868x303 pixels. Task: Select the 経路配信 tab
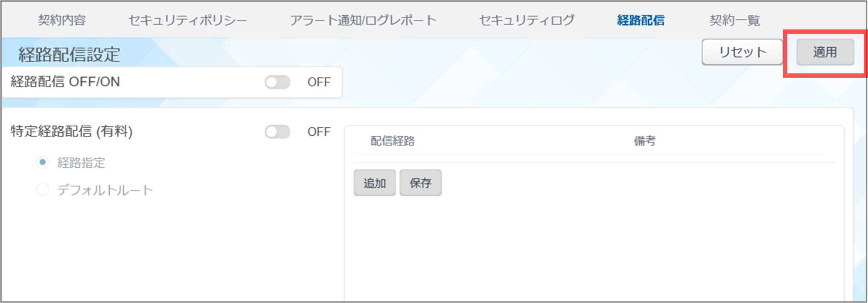click(641, 20)
